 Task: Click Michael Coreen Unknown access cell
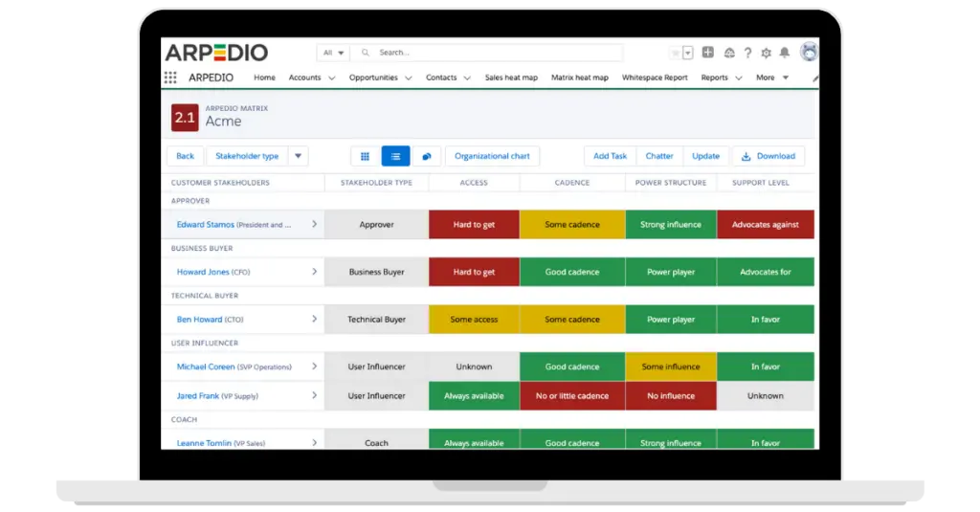(474, 367)
